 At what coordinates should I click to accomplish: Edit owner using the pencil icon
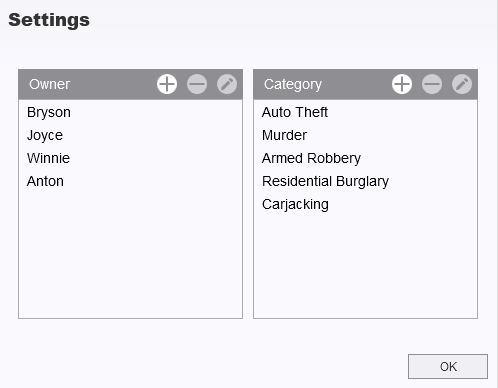(x=227, y=84)
